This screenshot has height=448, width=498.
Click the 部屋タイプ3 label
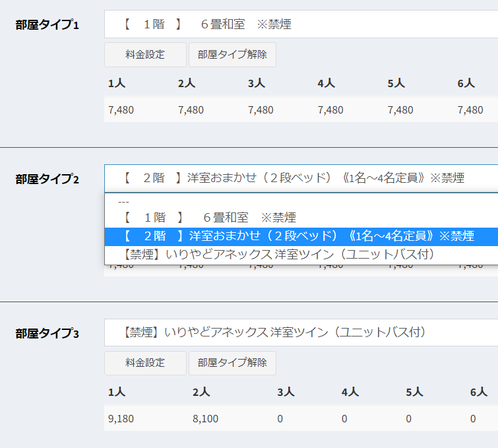coord(47,334)
